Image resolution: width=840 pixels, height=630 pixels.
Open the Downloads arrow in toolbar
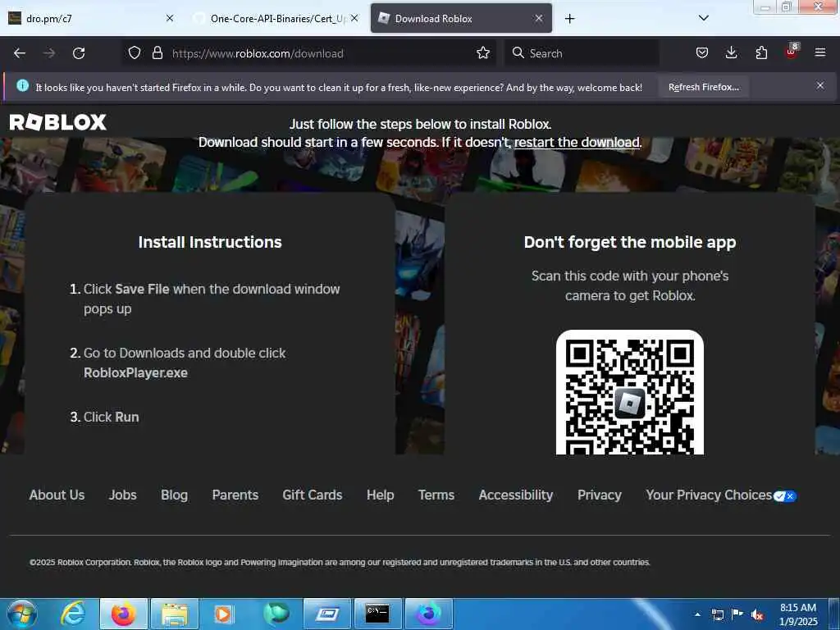731,52
